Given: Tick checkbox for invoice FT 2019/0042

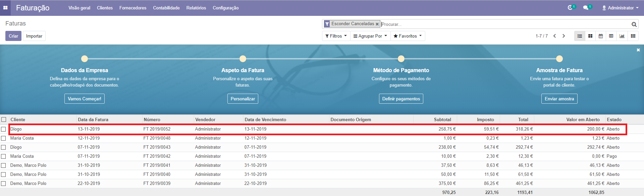Looking at the screenshot, I should tap(3, 156).
